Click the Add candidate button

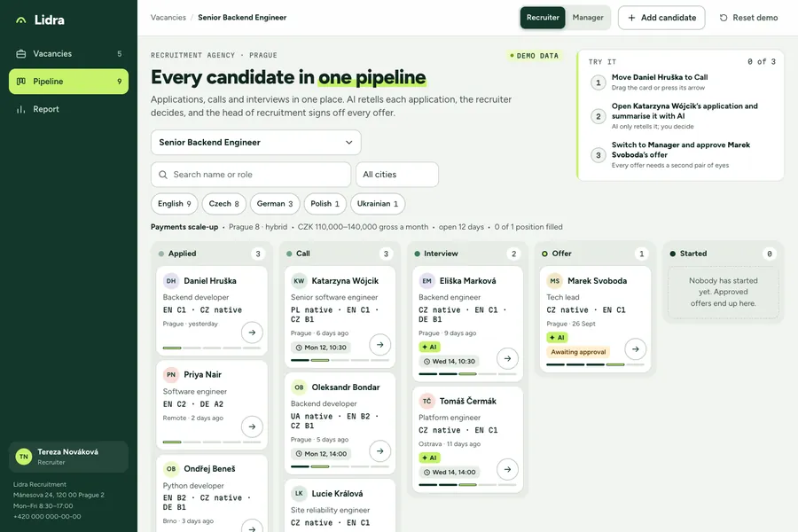click(x=661, y=18)
